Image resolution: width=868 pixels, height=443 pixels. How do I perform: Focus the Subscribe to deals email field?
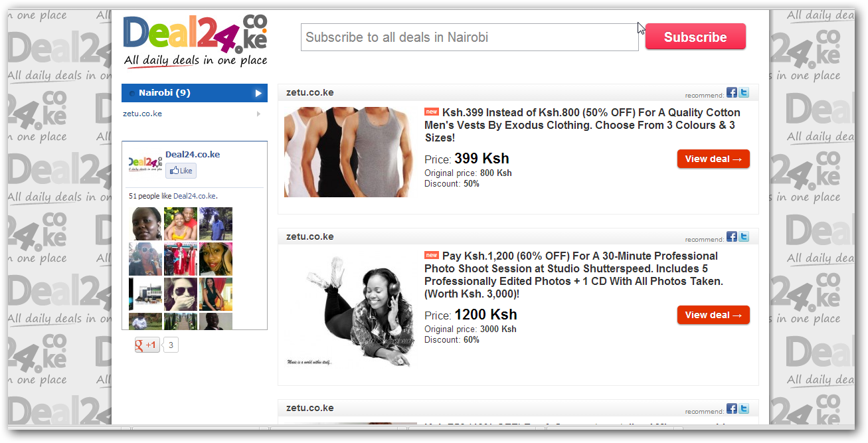click(470, 37)
